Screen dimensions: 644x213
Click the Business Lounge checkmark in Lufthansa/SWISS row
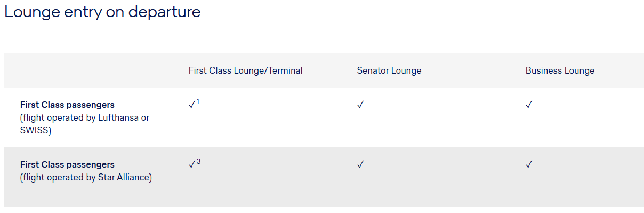pyautogui.click(x=529, y=105)
